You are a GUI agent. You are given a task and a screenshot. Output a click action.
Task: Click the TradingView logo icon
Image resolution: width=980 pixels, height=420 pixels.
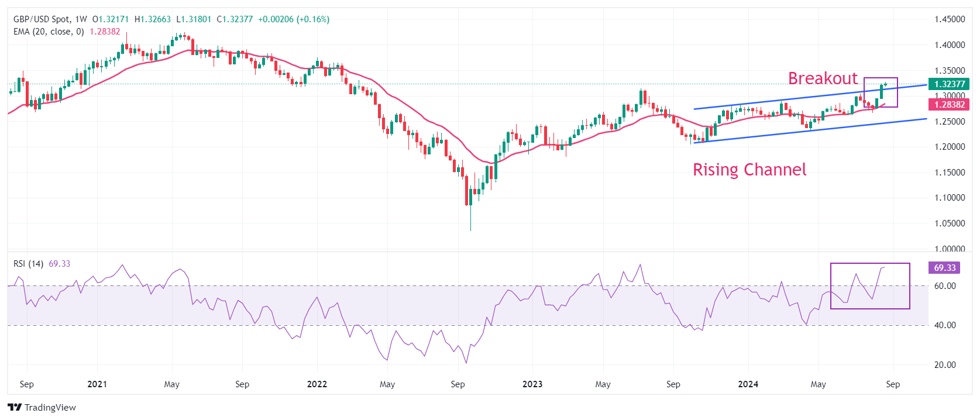click(x=15, y=408)
